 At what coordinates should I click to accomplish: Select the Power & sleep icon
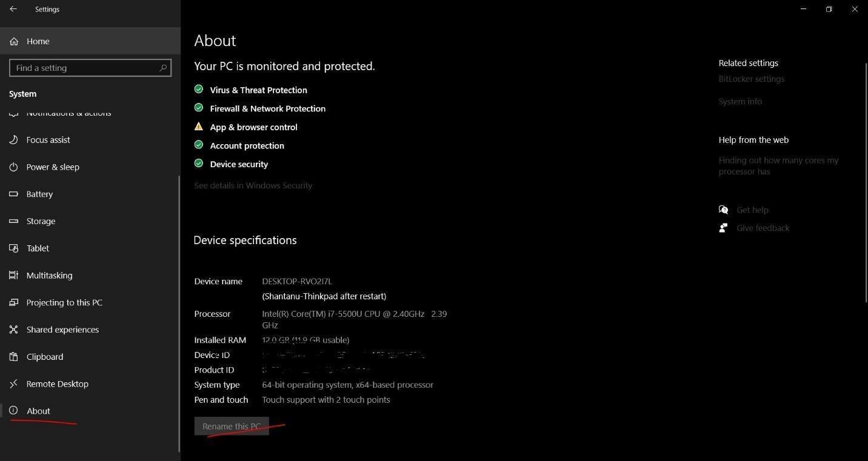pyautogui.click(x=13, y=167)
